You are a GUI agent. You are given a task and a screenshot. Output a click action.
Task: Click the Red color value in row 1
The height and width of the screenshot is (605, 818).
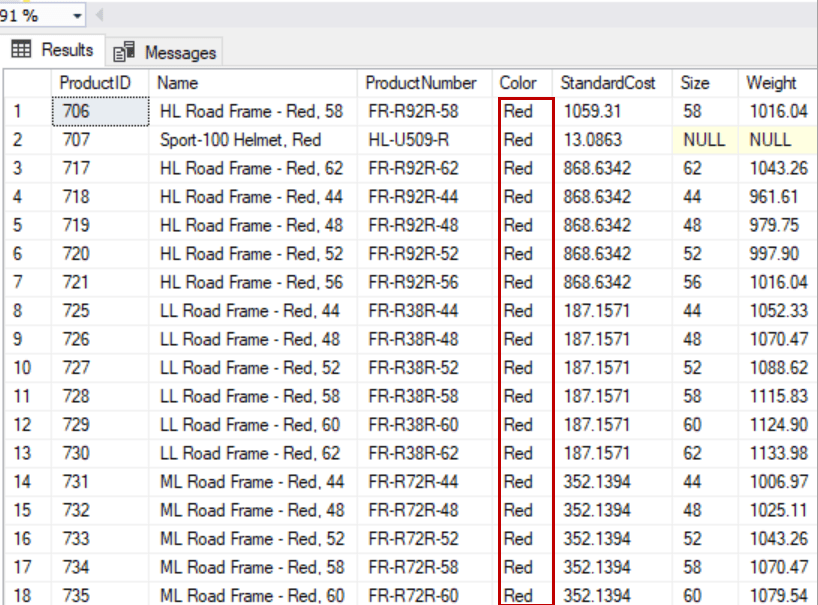click(516, 111)
